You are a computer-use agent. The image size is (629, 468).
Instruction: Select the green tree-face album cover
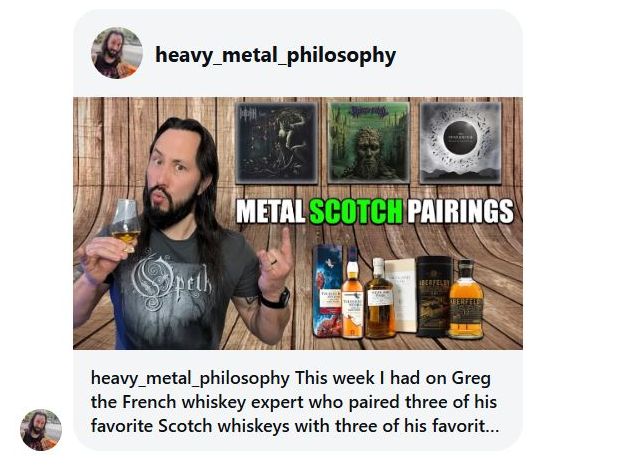(368, 143)
